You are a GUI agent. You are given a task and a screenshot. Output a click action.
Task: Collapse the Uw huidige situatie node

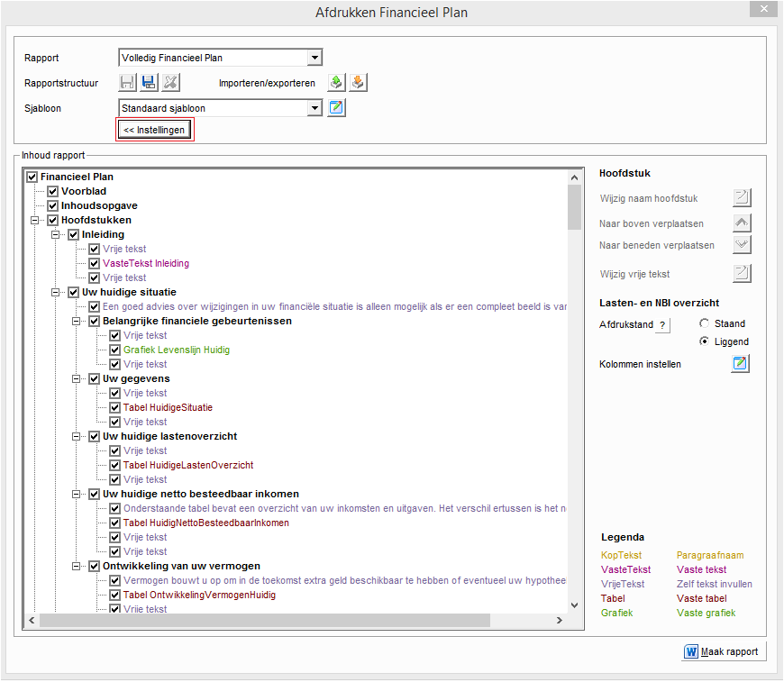pos(56,292)
